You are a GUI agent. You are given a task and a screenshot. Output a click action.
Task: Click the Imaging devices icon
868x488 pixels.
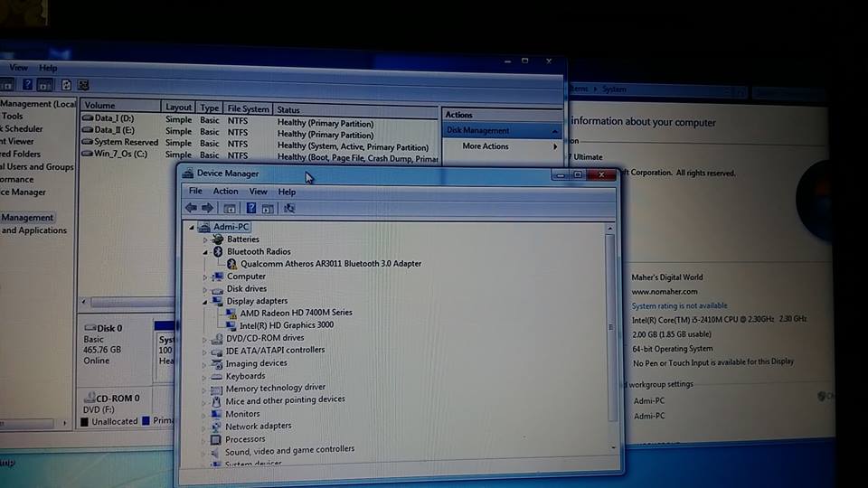tap(216, 363)
